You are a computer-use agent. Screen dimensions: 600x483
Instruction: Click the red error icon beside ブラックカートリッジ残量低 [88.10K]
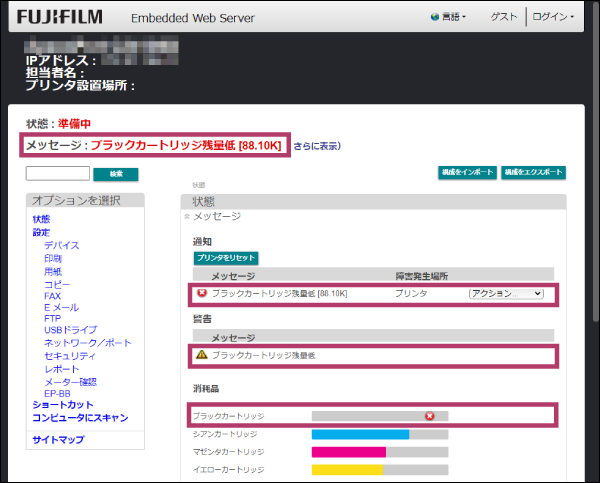[202, 293]
